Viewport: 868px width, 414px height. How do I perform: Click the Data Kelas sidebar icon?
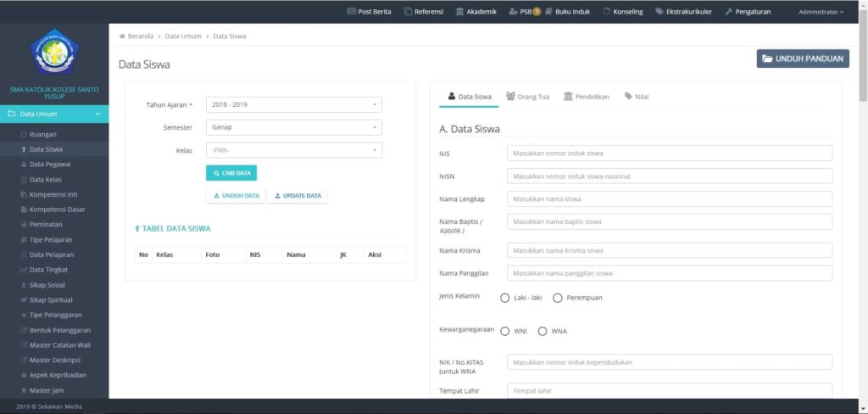click(24, 180)
